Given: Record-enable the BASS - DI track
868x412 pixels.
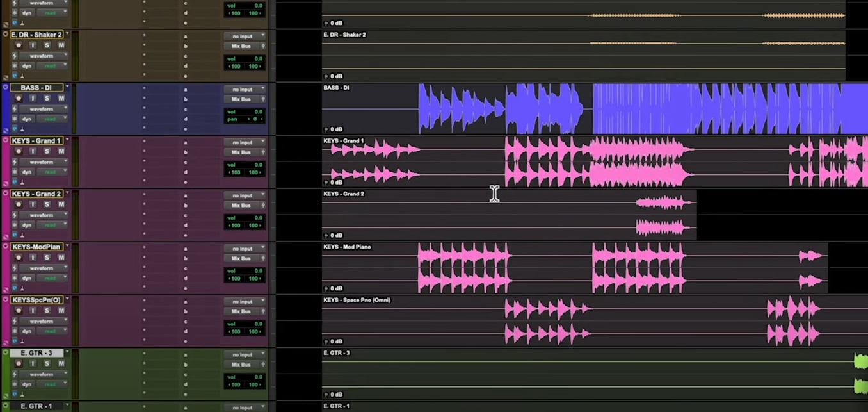Looking at the screenshot, I should pyautogui.click(x=19, y=98).
